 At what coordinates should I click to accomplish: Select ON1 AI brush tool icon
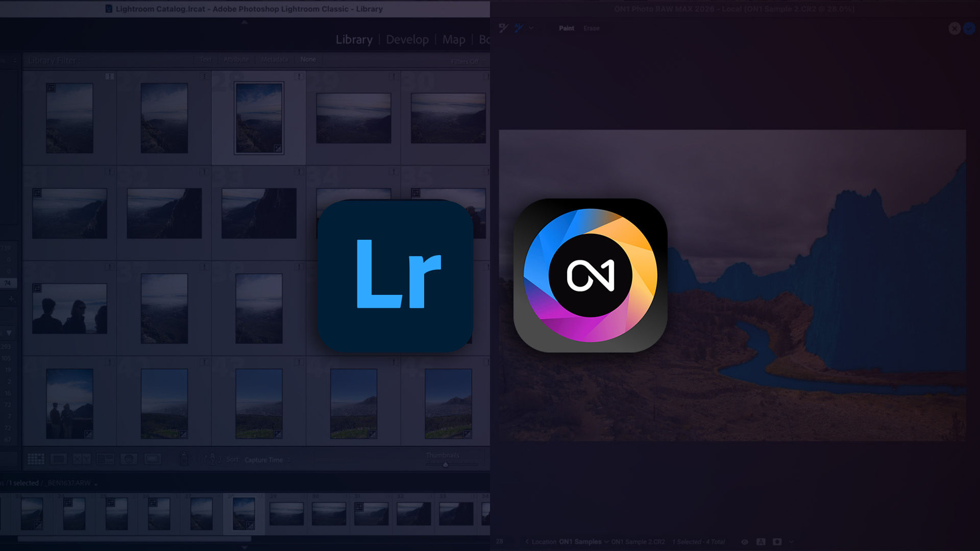click(519, 28)
